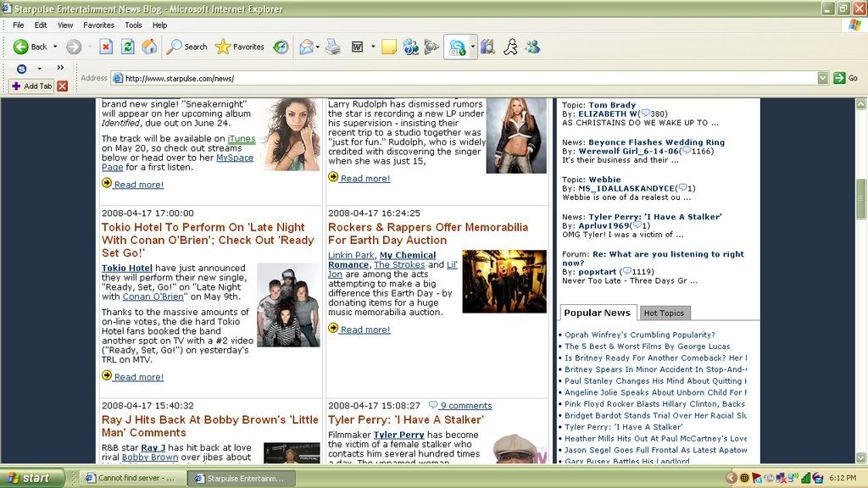Click the Stop loading toolbar icon

[106, 47]
